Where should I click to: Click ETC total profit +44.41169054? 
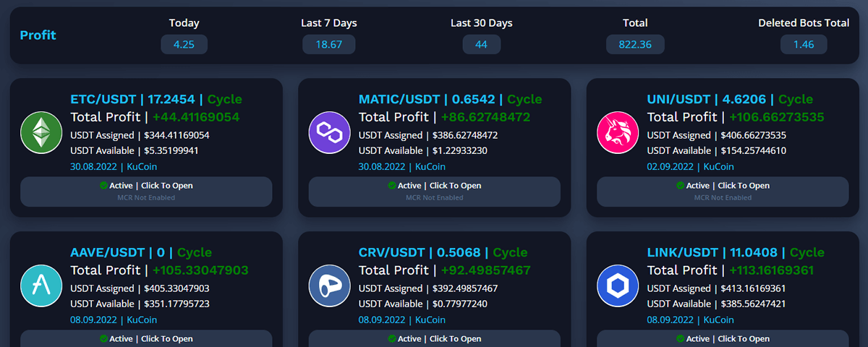pyautogui.click(x=195, y=116)
